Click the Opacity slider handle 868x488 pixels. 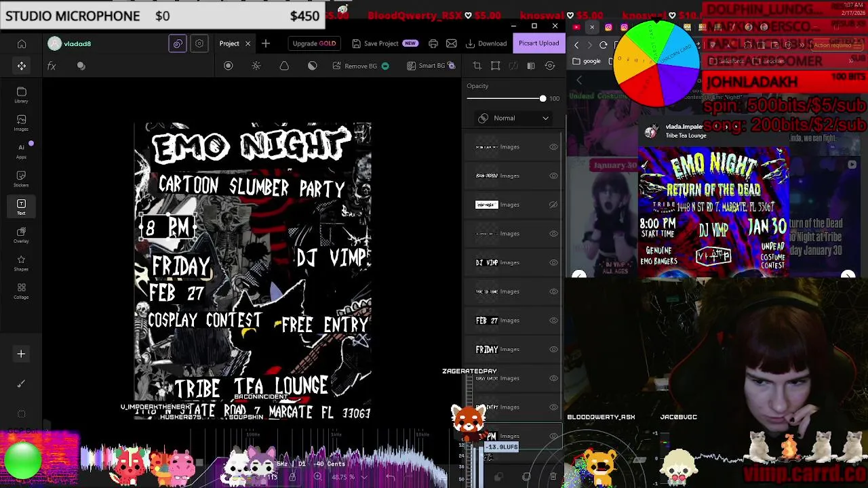pos(542,99)
